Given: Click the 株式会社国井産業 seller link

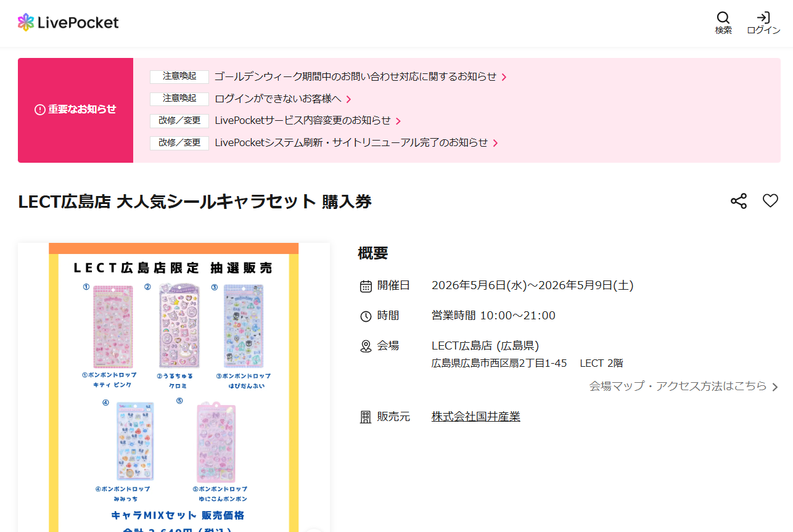Looking at the screenshot, I should [x=476, y=417].
